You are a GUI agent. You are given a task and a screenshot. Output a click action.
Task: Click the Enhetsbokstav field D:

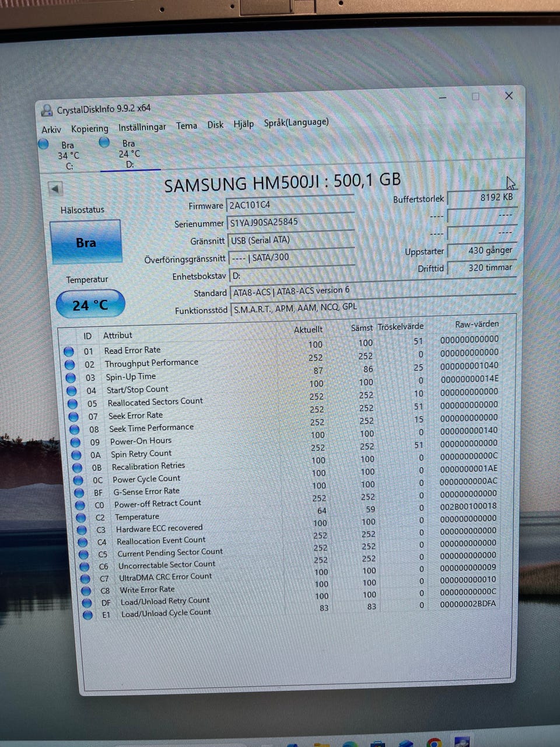coord(292,275)
